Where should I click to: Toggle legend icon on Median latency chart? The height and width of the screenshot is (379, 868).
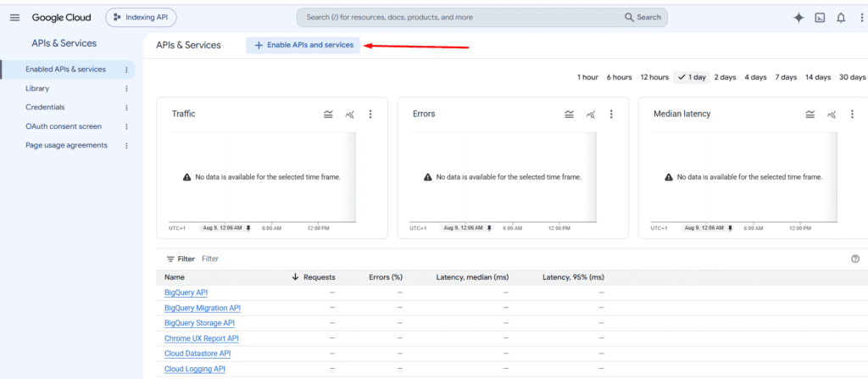(810, 114)
